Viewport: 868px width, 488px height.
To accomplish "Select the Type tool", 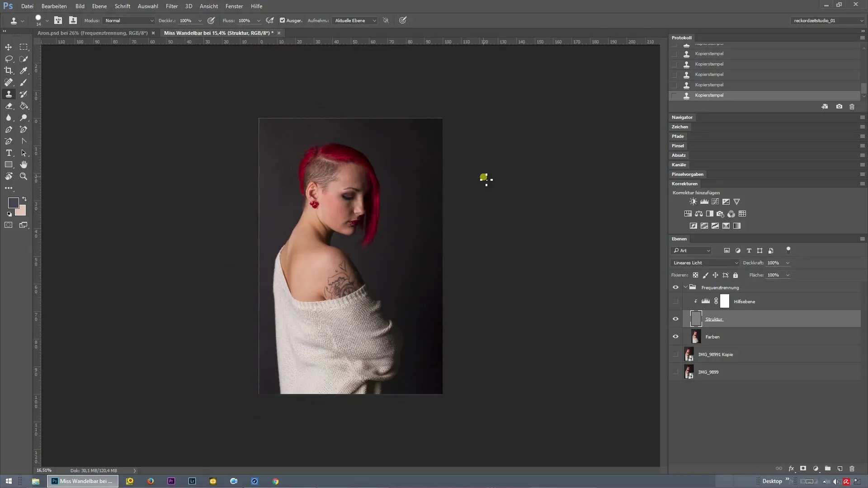I will coord(9,153).
